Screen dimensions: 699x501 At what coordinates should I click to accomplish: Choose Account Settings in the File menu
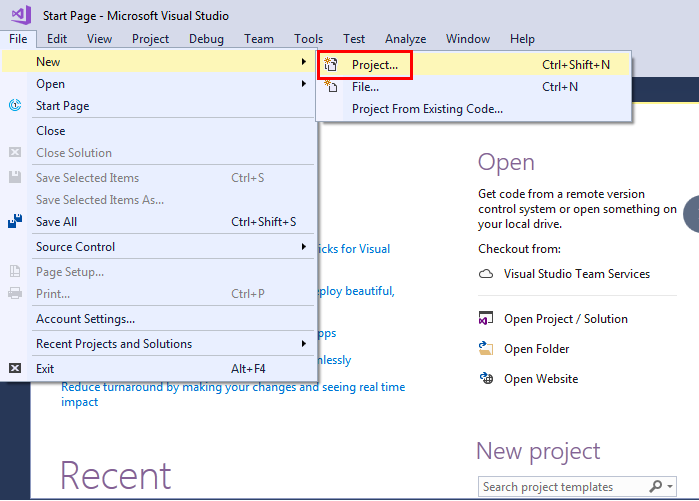tap(85, 319)
